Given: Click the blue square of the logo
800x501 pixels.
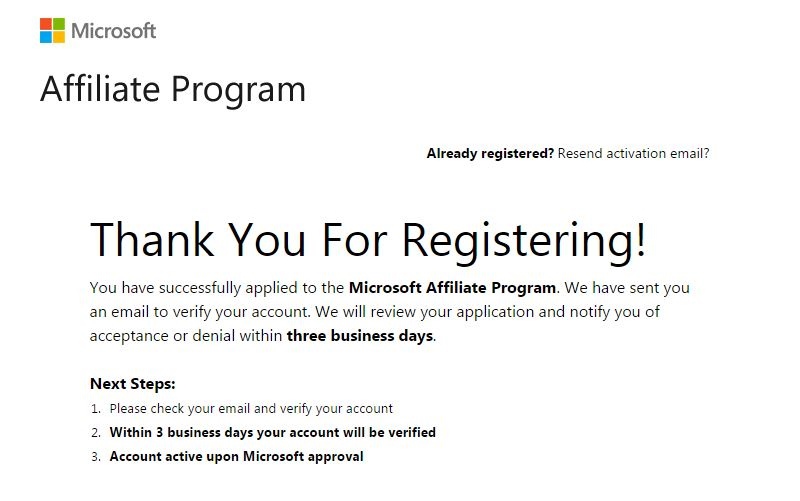Looking at the screenshot, I should (x=46, y=37).
